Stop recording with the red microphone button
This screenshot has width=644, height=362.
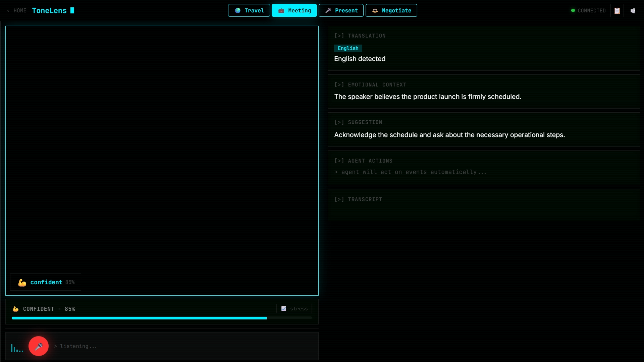pos(39,346)
